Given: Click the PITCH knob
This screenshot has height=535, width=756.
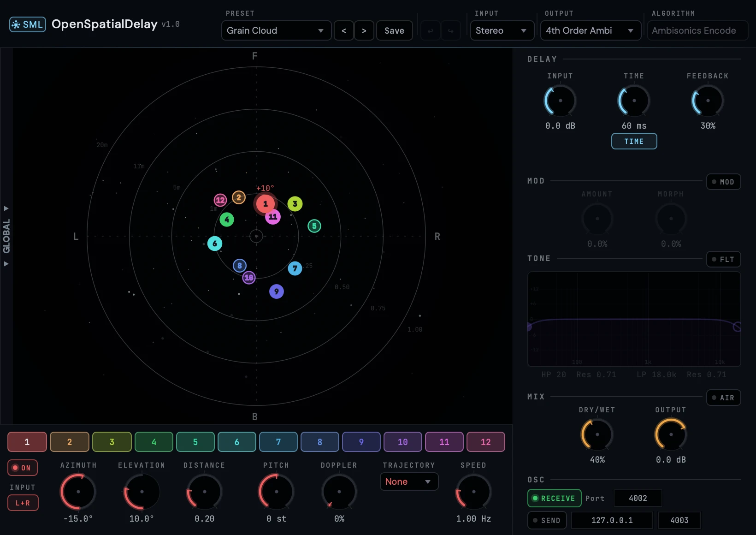Looking at the screenshot, I should click(277, 492).
